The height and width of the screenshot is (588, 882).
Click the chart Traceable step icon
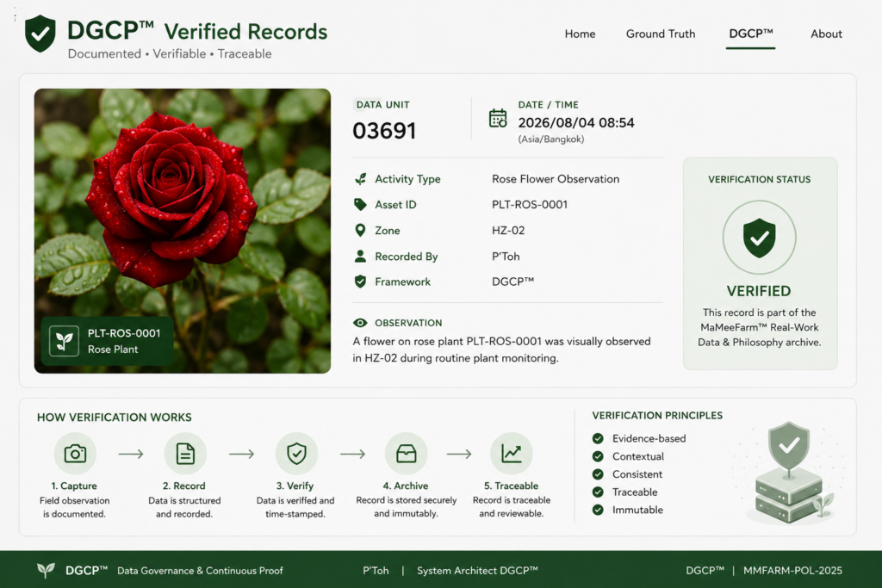[x=512, y=453]
